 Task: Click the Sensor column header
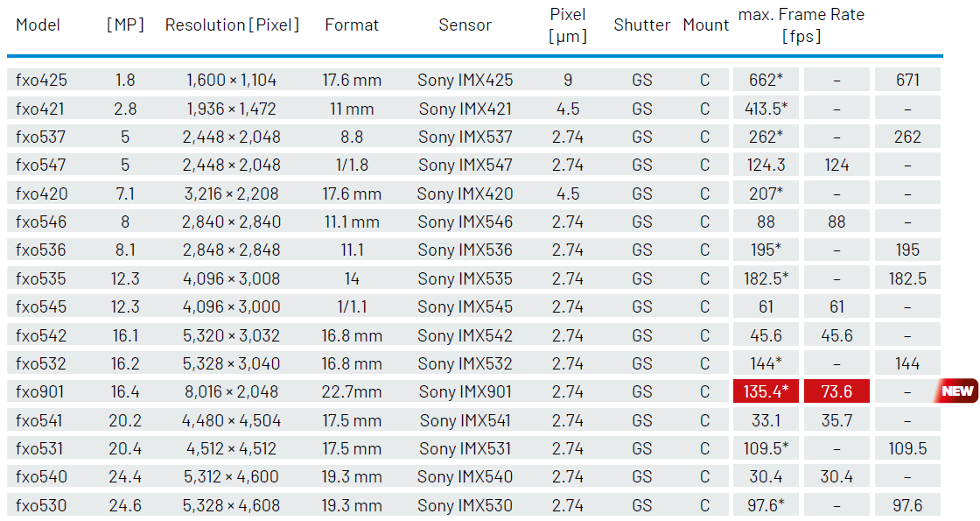tap(465, 25)
